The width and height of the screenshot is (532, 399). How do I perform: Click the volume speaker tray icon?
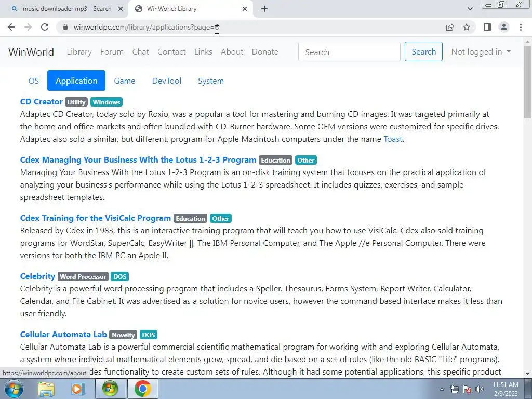pyautogui.click(x=479, y=389)
